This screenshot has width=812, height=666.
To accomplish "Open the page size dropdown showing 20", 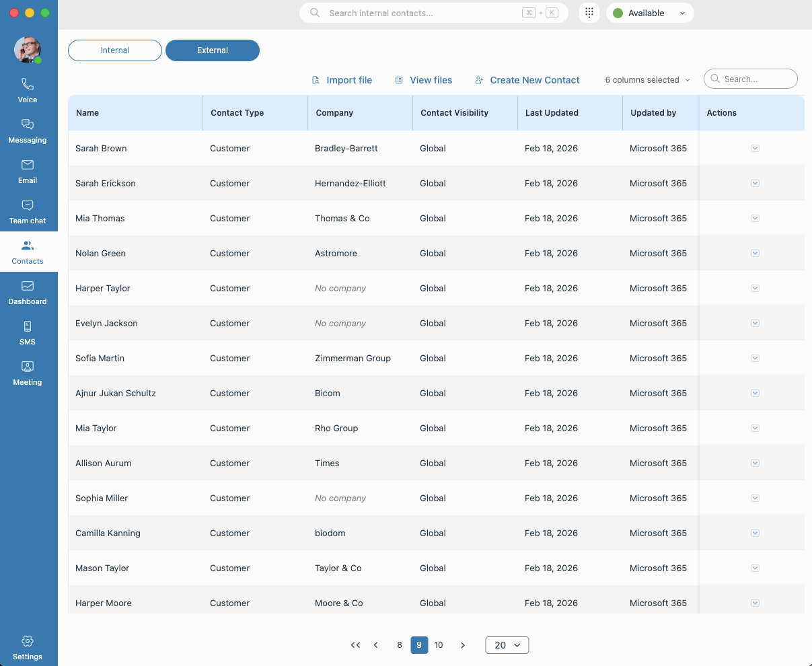I will (507, 644).
